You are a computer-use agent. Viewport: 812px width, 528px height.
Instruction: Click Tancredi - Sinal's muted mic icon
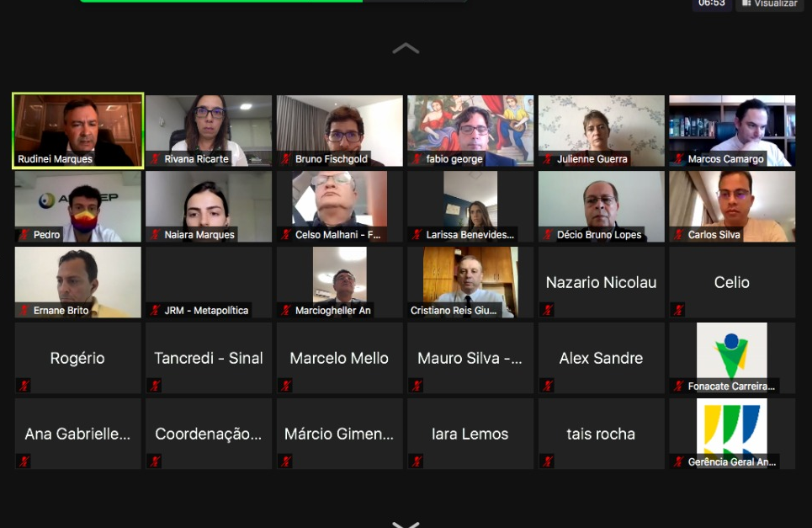coord(155,386)
